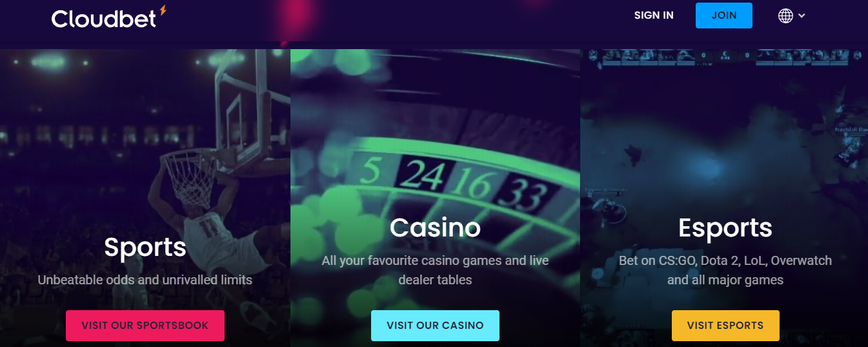Select the Casino heading

[435, 227]
